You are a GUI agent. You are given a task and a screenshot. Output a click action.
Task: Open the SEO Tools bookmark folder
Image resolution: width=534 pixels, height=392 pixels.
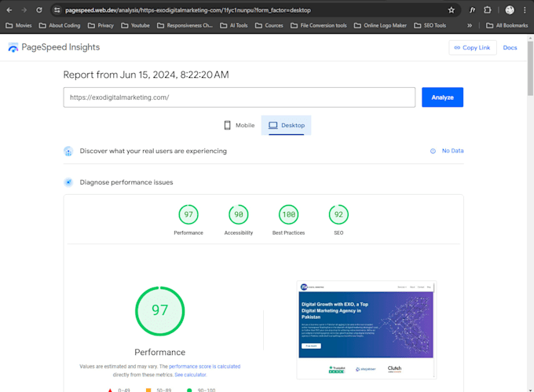pyautogui.click(x=430, y=26)
